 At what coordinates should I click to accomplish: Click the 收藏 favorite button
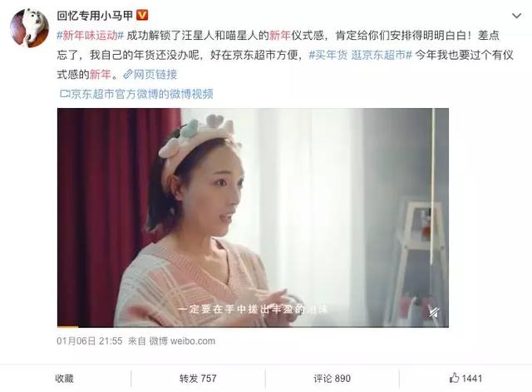(65, 379)
